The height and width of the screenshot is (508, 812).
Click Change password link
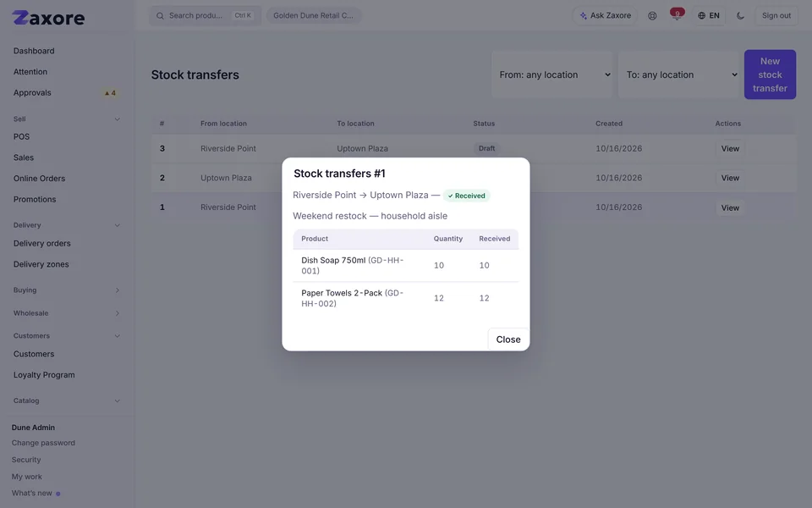(43, 443)
